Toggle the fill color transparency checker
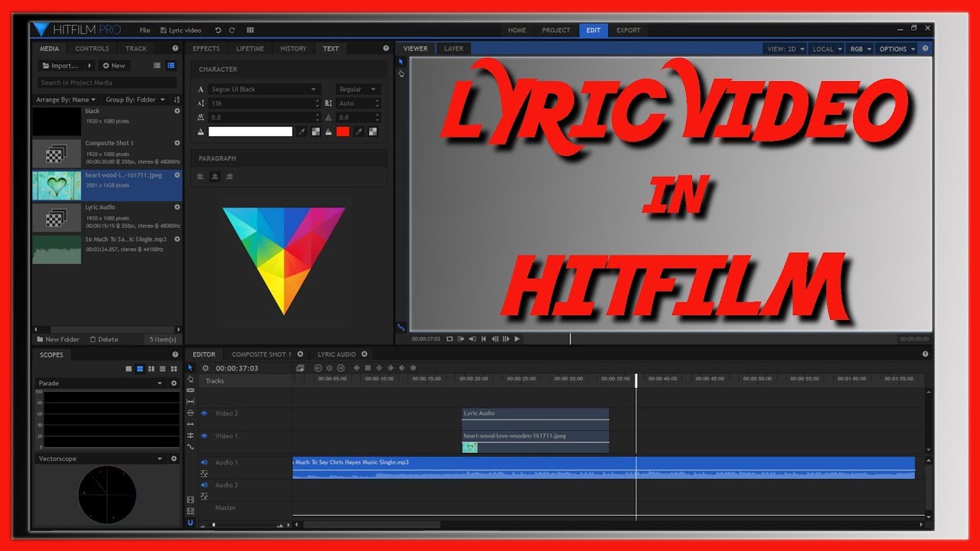980x551 pixels. coord(316,132)
